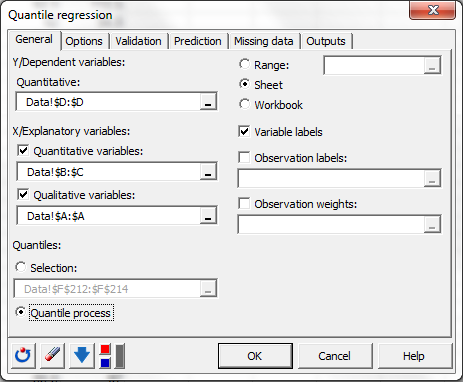Switch to the Options tab
Screen dimensions: 463x382
[84, 41]
